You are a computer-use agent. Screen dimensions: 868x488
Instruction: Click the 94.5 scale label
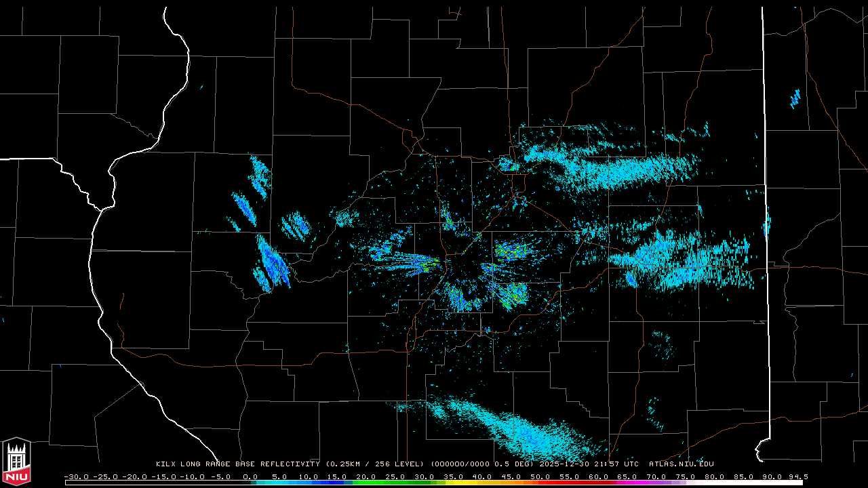[798, 476]
